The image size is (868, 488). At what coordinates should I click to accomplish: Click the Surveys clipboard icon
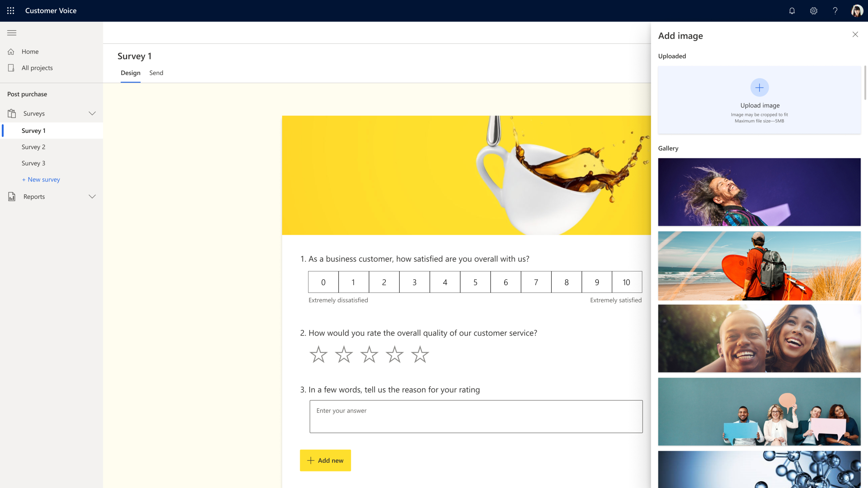(x=12, y=113)
